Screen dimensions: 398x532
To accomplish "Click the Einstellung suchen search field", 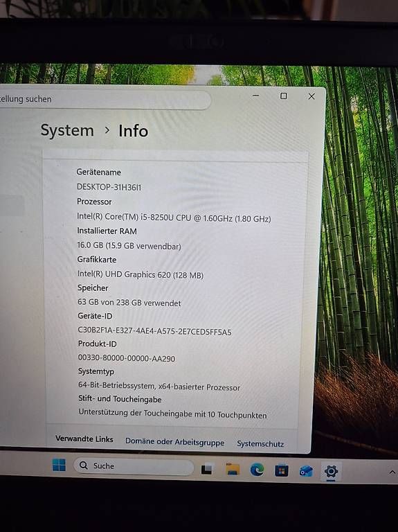I will 105,100.
